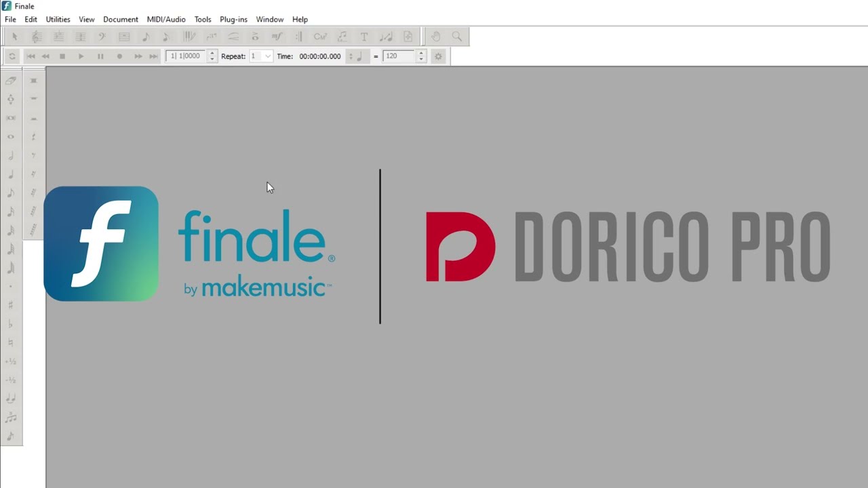The height and width of the screenshot is (488, 868).
Task: Select the tuplet tool in Simple Entry palette
Action: [10, 418]
